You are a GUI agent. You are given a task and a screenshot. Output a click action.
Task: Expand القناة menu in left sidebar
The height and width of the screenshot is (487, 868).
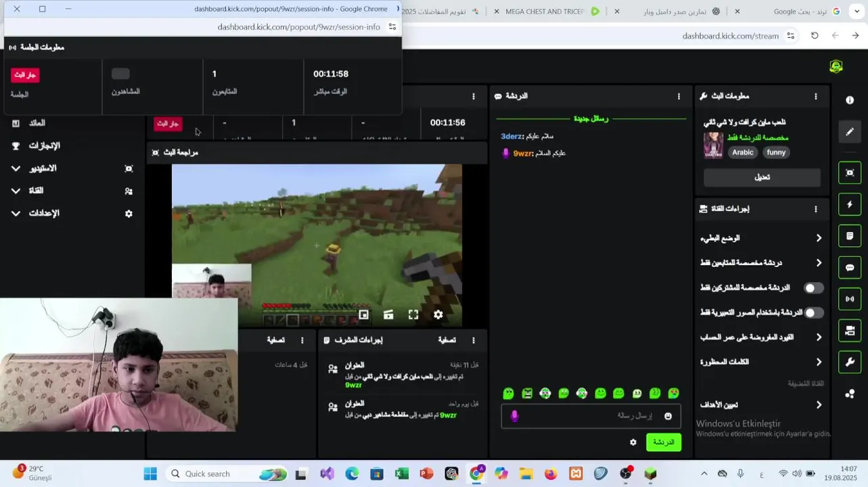point(72,191)
